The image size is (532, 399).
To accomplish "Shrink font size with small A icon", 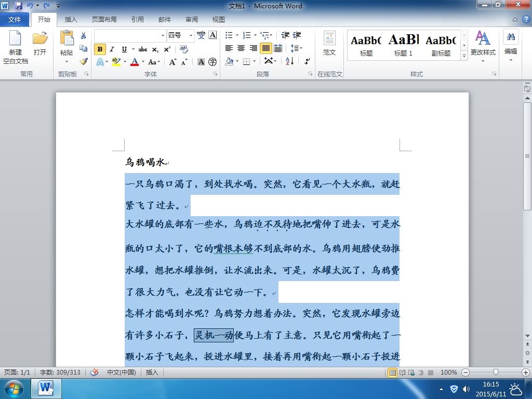I will [x=184, y=62].
